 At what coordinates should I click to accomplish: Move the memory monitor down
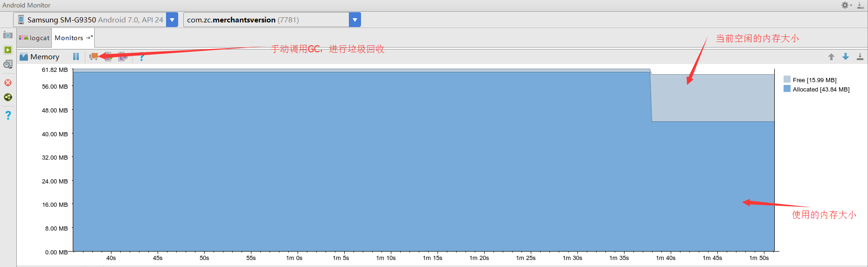[x=846, y=57]
